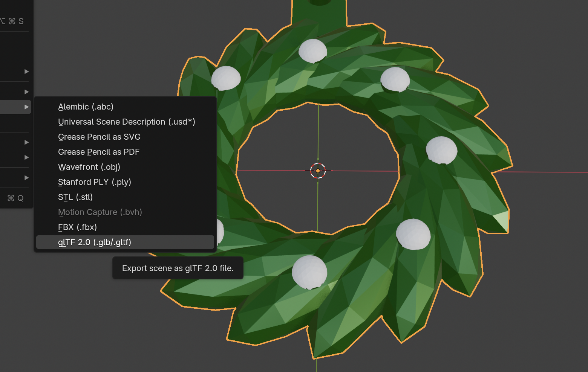Viewport: 588px width, 372px height.
Task: Export Grease Pencil as PDF
Action: (x=99, y=152)
